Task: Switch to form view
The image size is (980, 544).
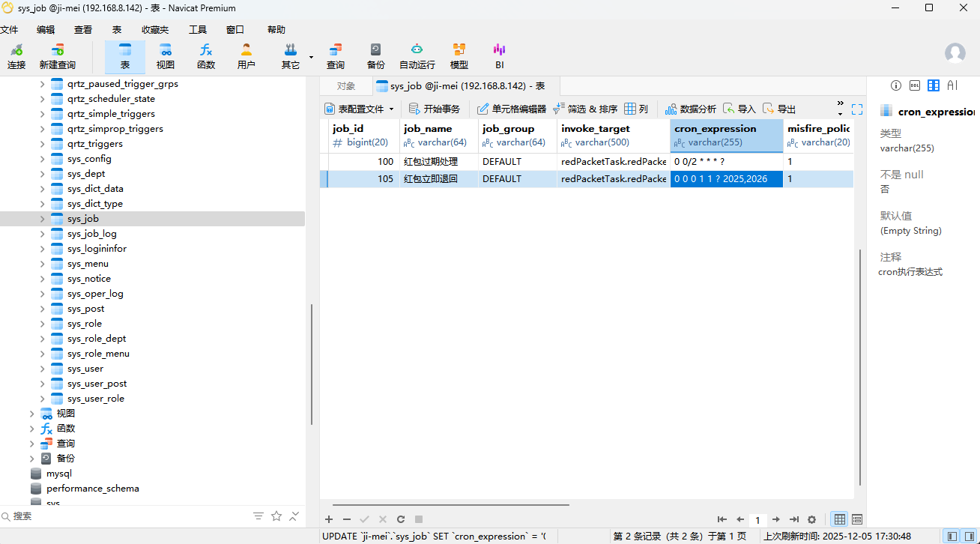Action: coord(857,519)
